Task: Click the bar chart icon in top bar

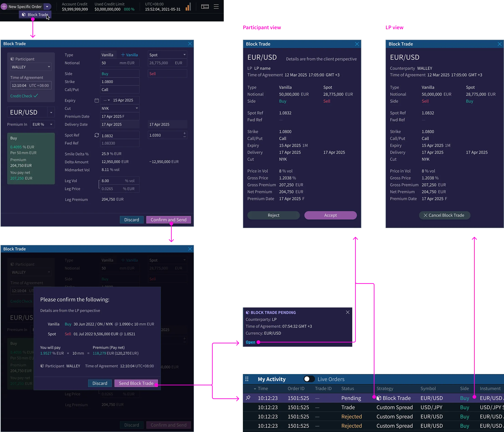Action: click(x=188, y=7)
